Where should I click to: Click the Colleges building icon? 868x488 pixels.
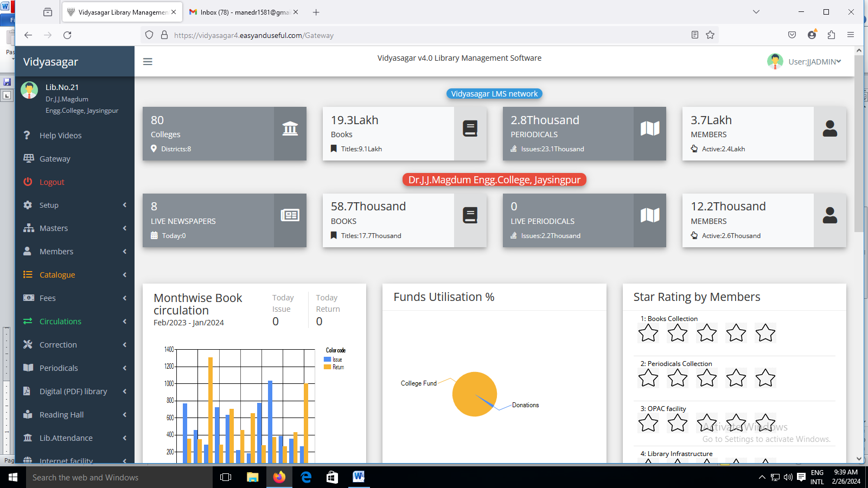(290, 129)
